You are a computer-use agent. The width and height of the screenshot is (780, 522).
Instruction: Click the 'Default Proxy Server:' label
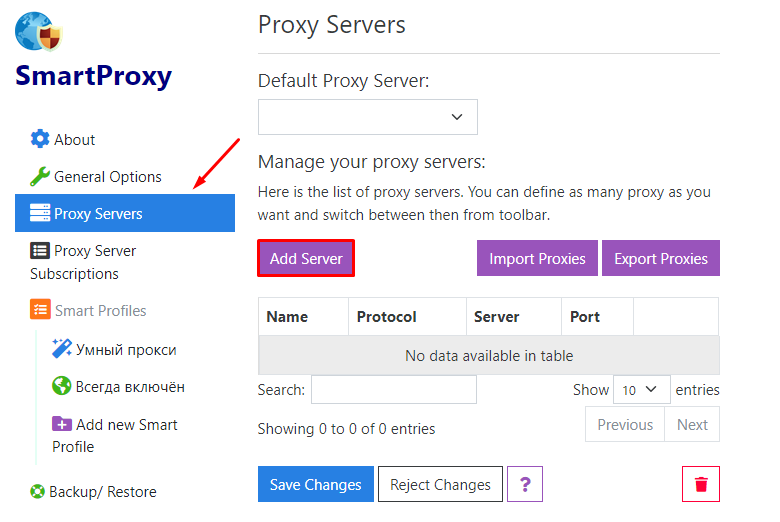[343, 81]
